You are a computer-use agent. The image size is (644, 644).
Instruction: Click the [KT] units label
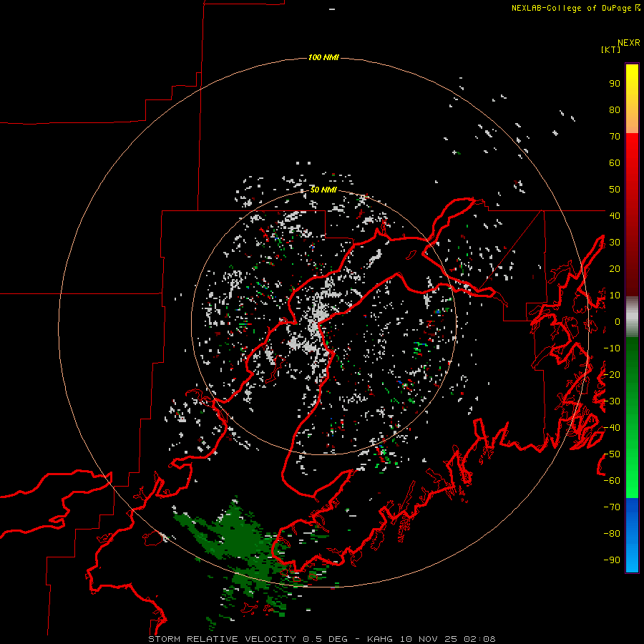tap(611, 49)
